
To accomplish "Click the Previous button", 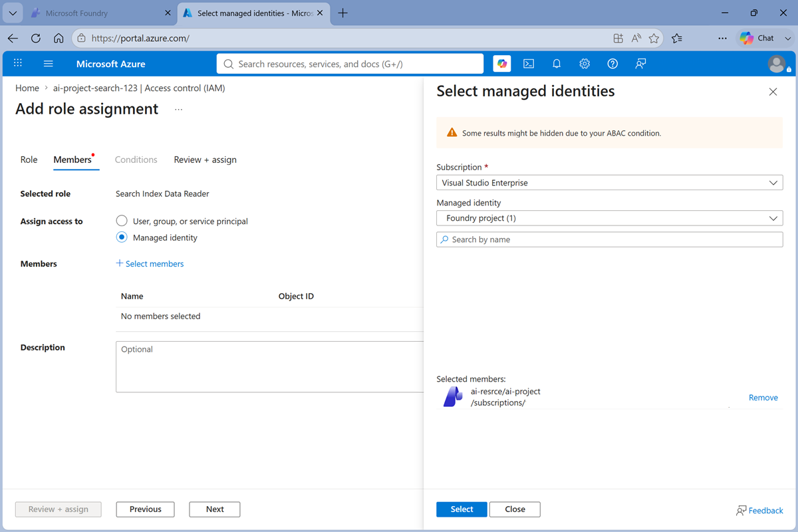I will [145, 509].
